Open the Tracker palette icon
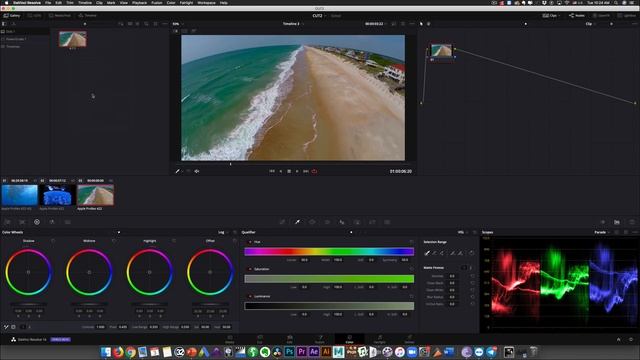The height and width of the screenshot is (360, 640). click(x=327, y=222)
